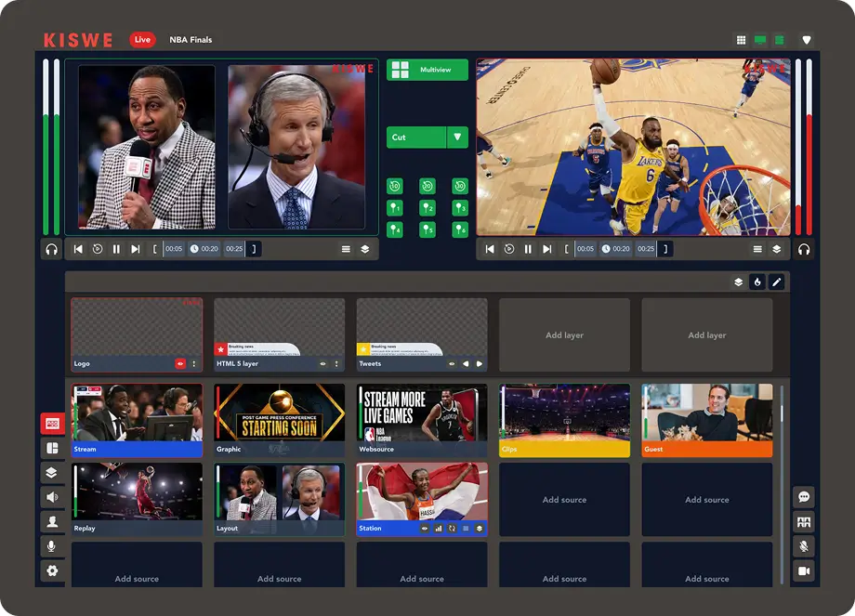Open the sources tab in left sidebar
Viewport: 855px width, 616px height.
52,424
